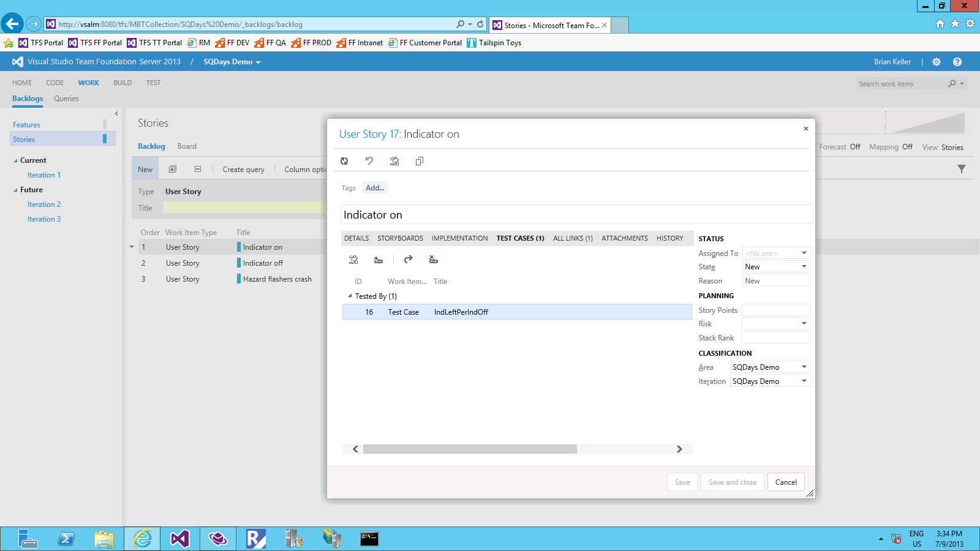
Task: Select the Hazard flashers crash story
Action: (x=277, y=279)
